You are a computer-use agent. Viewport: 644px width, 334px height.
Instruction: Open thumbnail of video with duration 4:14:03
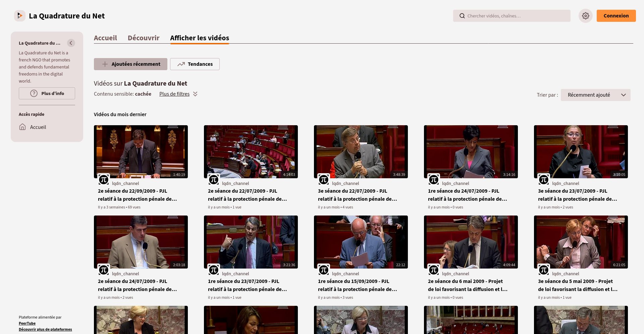point(251,152)
